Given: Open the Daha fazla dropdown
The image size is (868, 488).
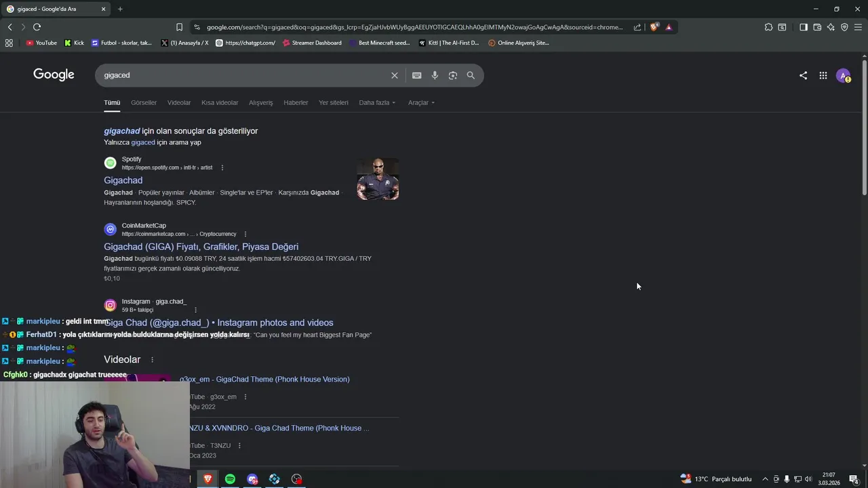Looking at the screenshot, I should pyautogui.click(x=377, y=102).
